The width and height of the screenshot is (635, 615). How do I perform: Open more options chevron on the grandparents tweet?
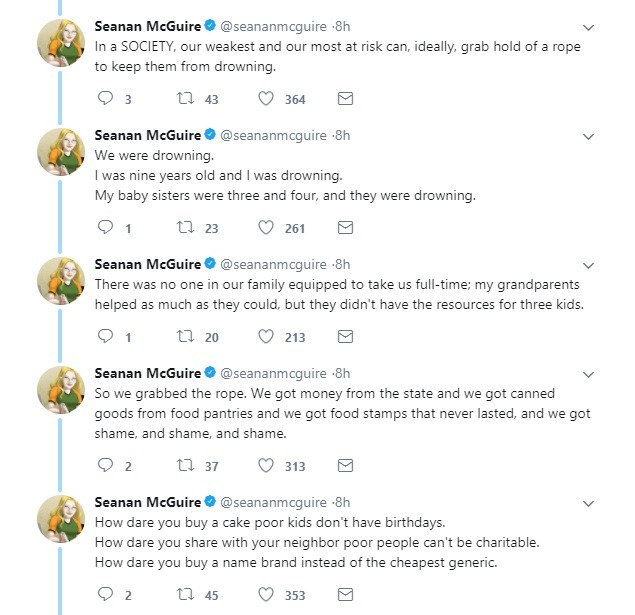coord(588,266)
